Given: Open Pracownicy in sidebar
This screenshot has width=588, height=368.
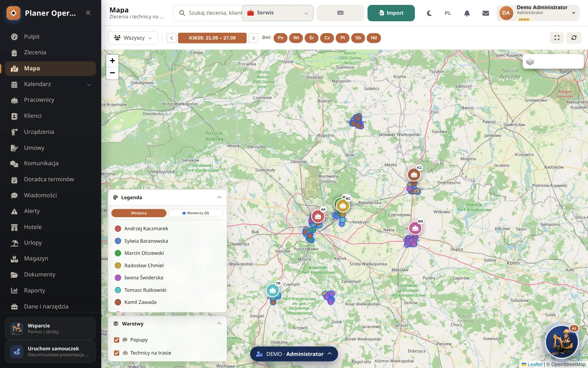Looking at the screenshot, I should coord(50,100).
